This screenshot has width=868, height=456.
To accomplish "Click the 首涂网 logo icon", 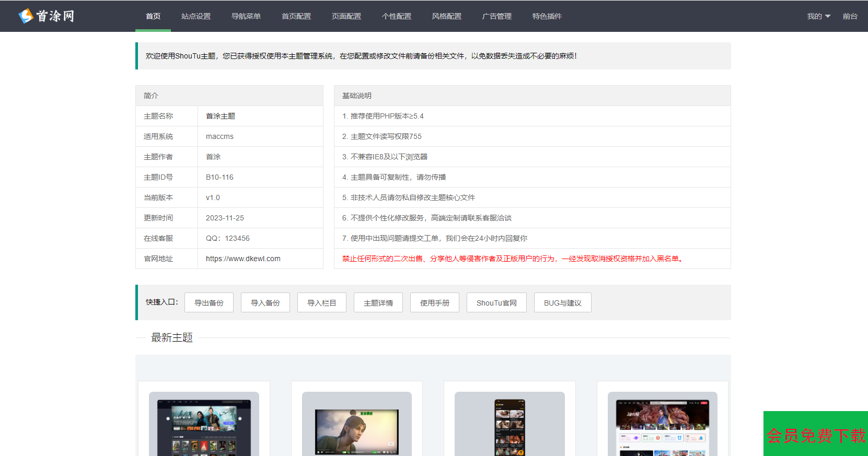I will (x=26, y=16).
